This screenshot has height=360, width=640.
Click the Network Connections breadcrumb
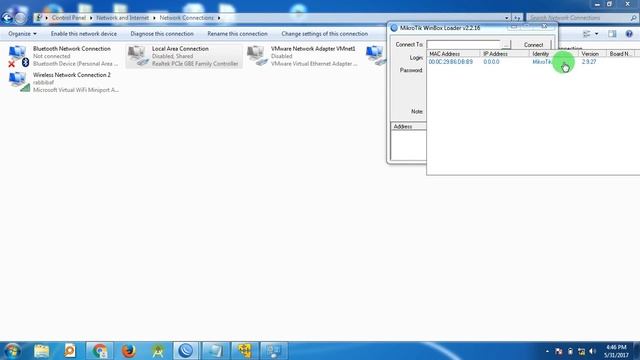(x=187, y=18)
